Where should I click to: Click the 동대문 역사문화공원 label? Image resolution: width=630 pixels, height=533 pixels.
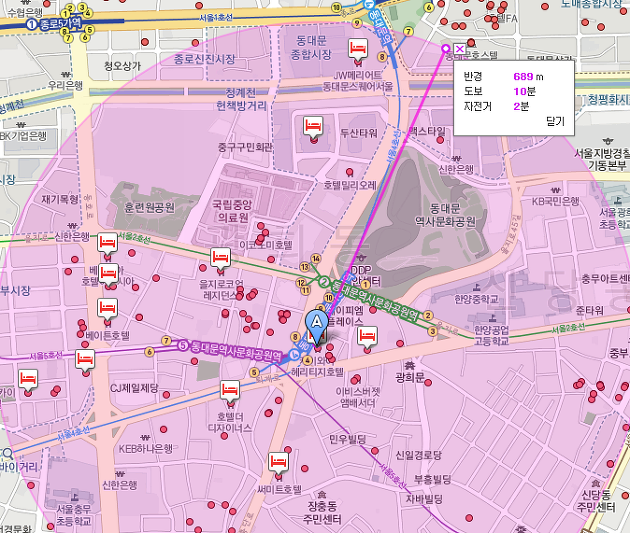pyautogui.click(x=445, y=214)
